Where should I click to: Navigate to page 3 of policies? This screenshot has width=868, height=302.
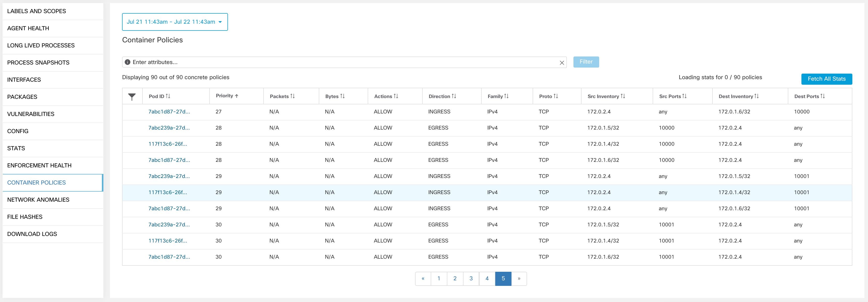tap(471, 279)
